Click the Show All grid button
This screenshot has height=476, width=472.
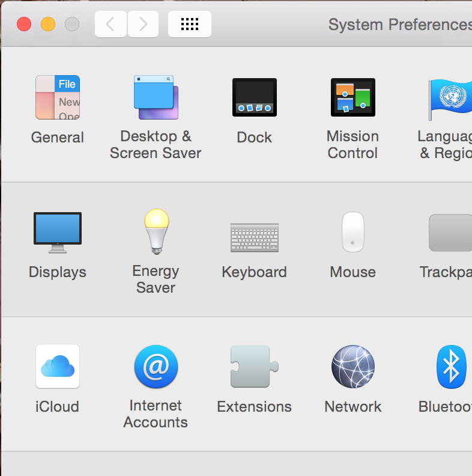[190, 24]
